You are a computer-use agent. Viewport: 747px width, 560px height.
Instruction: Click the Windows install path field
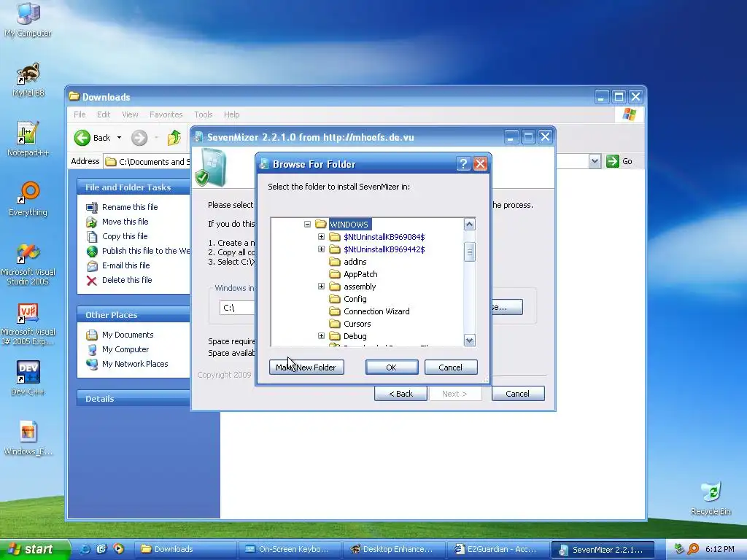pos(237,308)
